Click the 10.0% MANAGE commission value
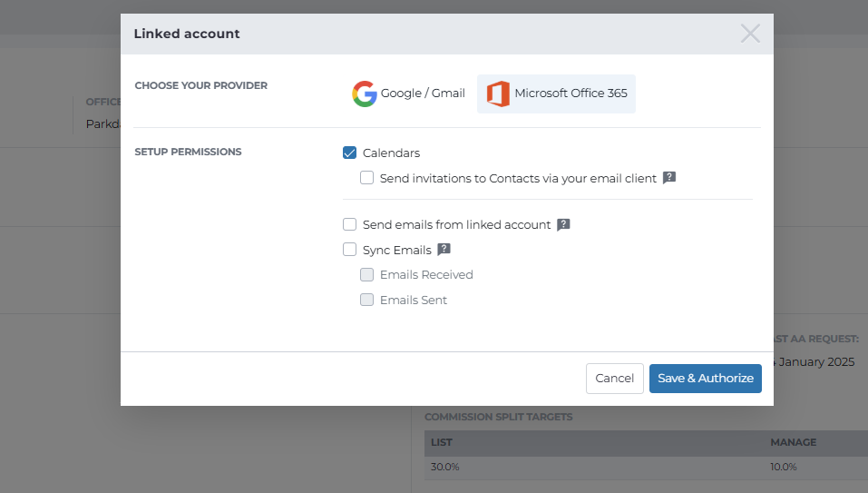The height and width of the screenshot is (493, 868). coord(784,467)
